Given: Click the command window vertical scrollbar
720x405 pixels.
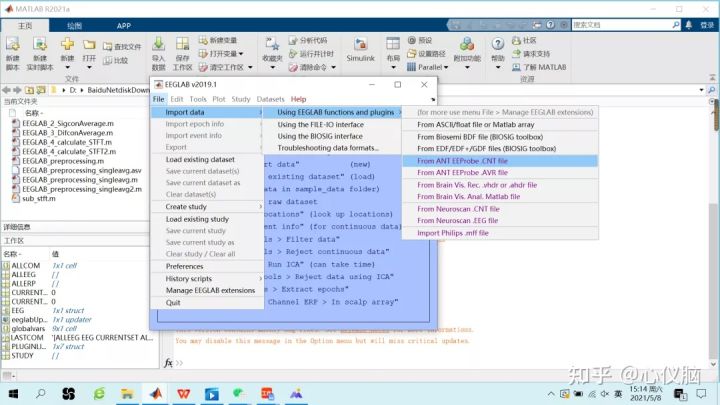Looking at the screenshot, I should [x=713, y=230].
